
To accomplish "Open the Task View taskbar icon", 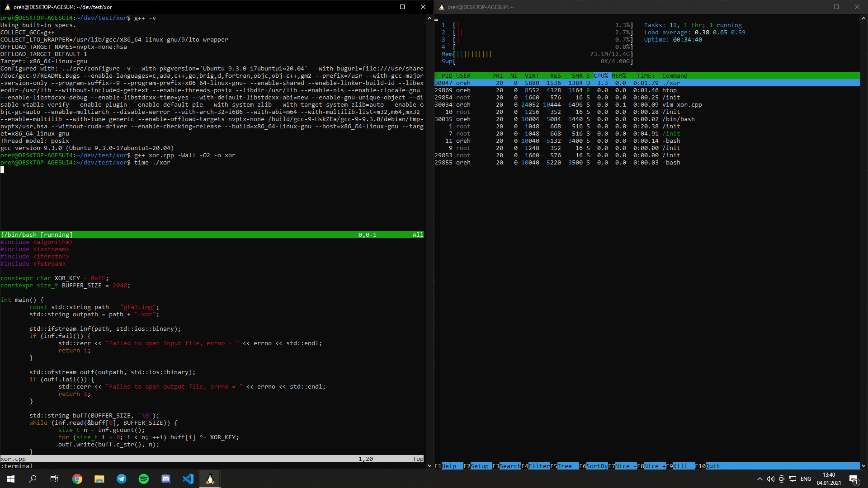I will pos(54,479).
